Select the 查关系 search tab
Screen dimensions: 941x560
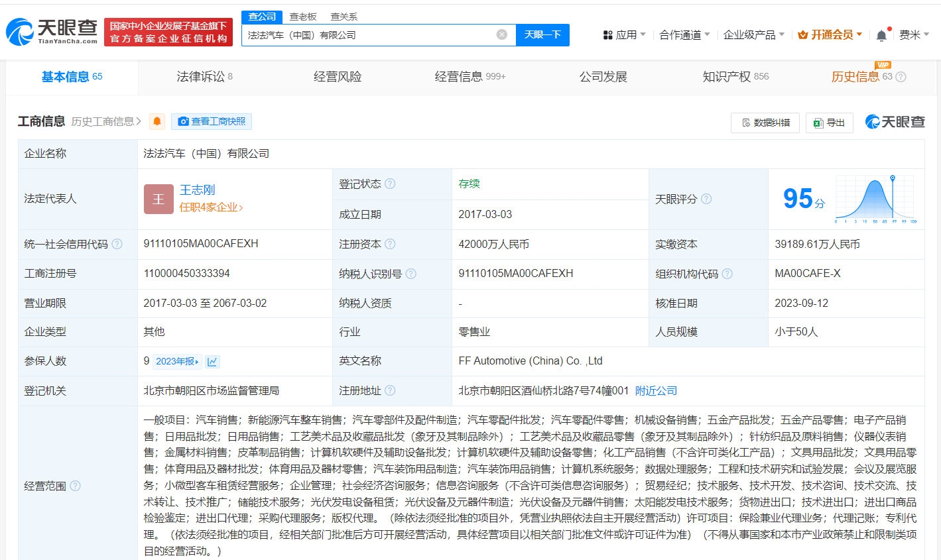tap(344, 17)
